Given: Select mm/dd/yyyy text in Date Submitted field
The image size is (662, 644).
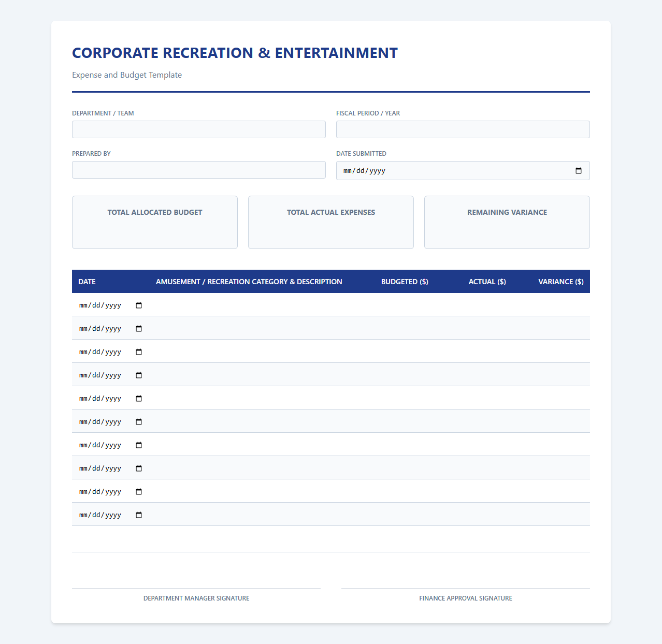Looking at the screenshot, I should [x=364, y=171].
